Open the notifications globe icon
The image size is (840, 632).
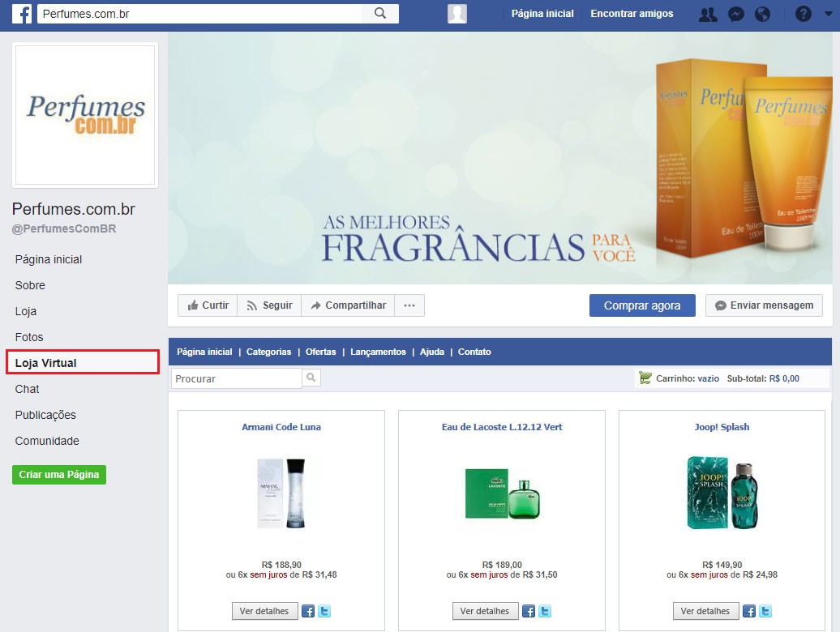pos(762,14)
